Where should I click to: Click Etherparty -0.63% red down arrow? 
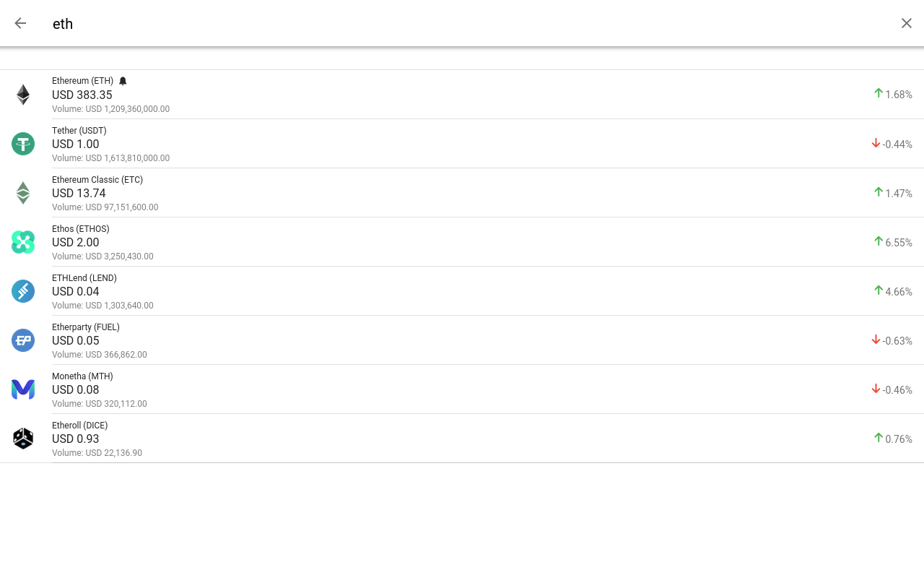pyautogui.click(x=876, y=340)
